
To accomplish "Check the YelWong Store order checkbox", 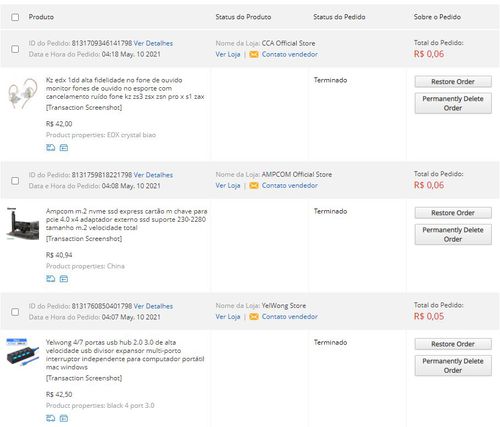I will [15, 312].
